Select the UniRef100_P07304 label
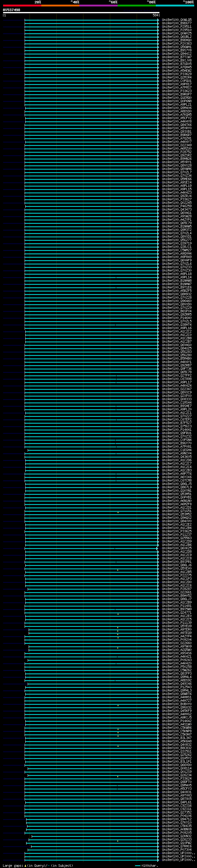Screen dimensions: 197x868 177,850
